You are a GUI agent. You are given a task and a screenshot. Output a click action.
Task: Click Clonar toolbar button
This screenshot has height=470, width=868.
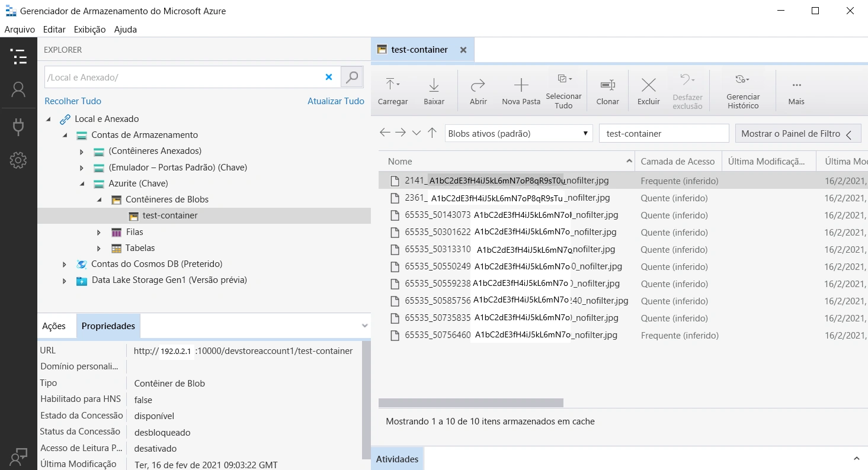coord(607,91)
